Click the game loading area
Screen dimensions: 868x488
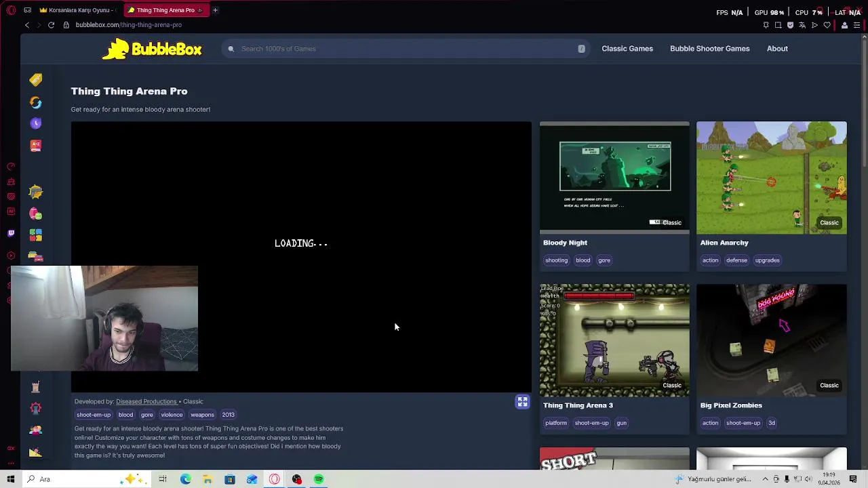(301, 257)
